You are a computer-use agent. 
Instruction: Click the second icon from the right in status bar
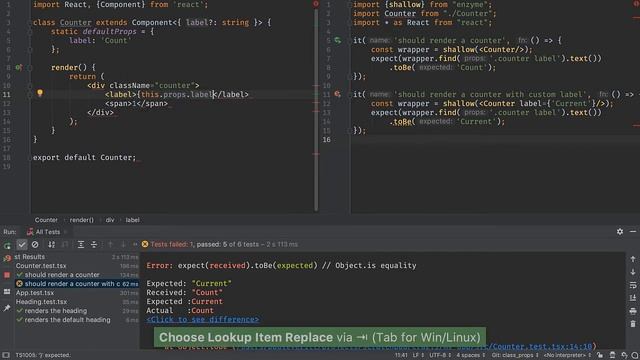click(624, 355)
